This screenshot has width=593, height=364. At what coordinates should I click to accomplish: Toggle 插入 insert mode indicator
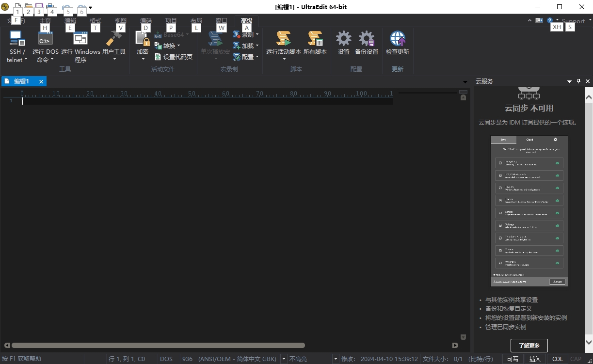pyautogui.click(x=535, y=359)
